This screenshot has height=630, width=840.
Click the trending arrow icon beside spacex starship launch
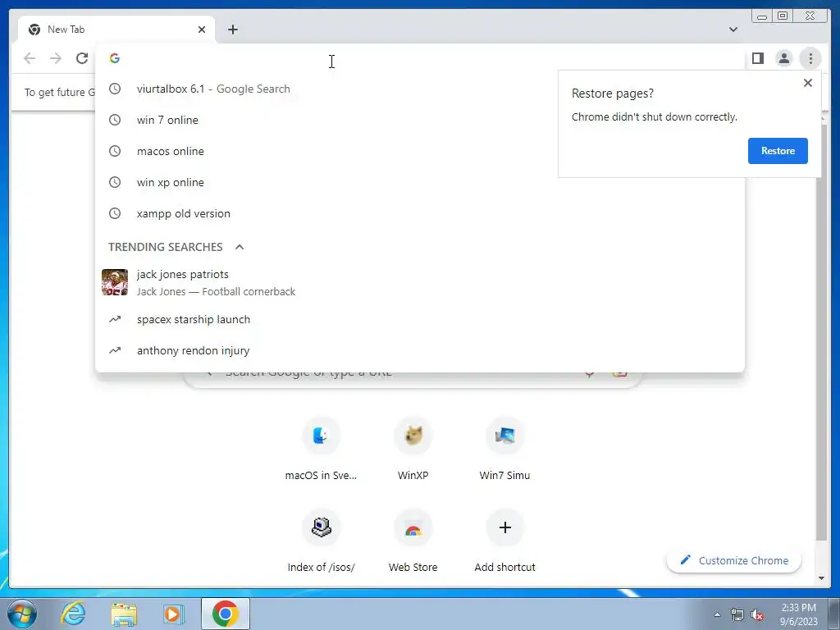[115, 319]
